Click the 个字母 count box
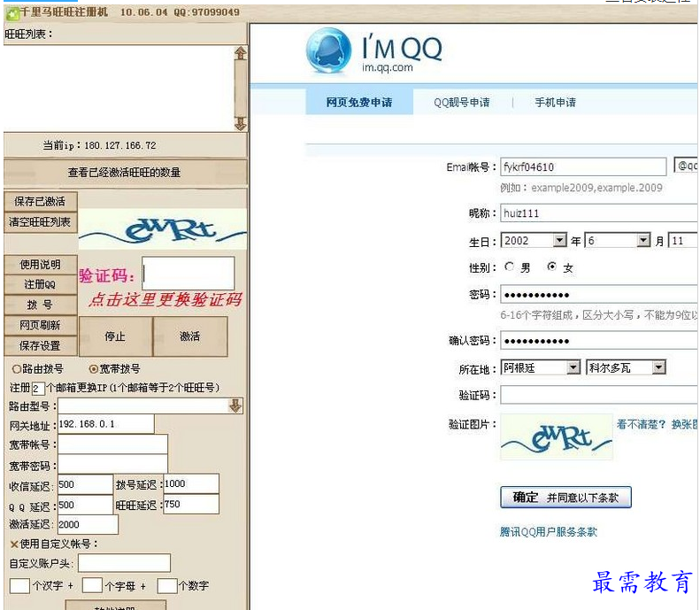Viewport: 700px width, 610px height. pos(92,585)
